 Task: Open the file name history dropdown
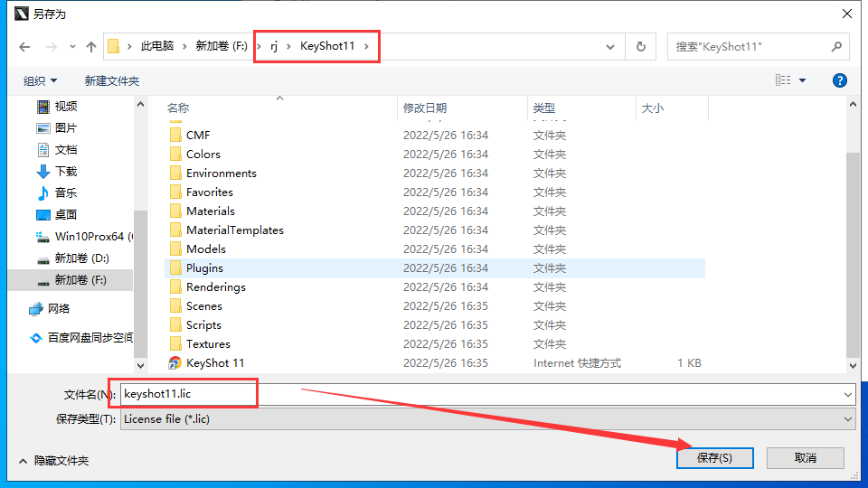[x=847, y=395]
